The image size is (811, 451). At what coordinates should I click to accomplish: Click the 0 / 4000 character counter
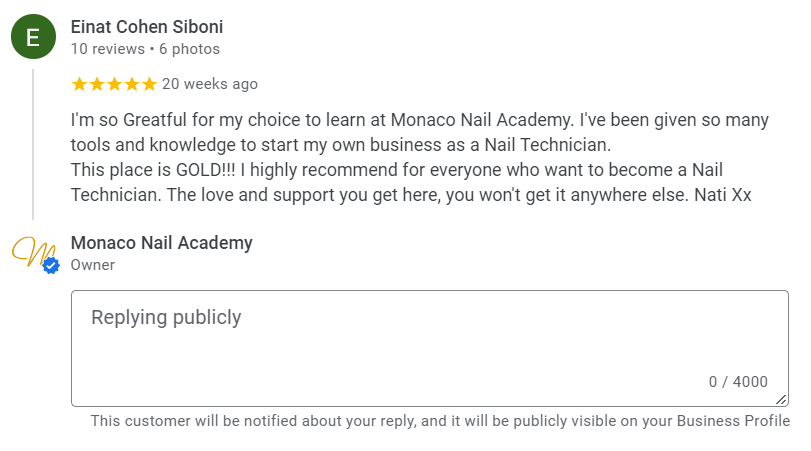click(738, 381)
